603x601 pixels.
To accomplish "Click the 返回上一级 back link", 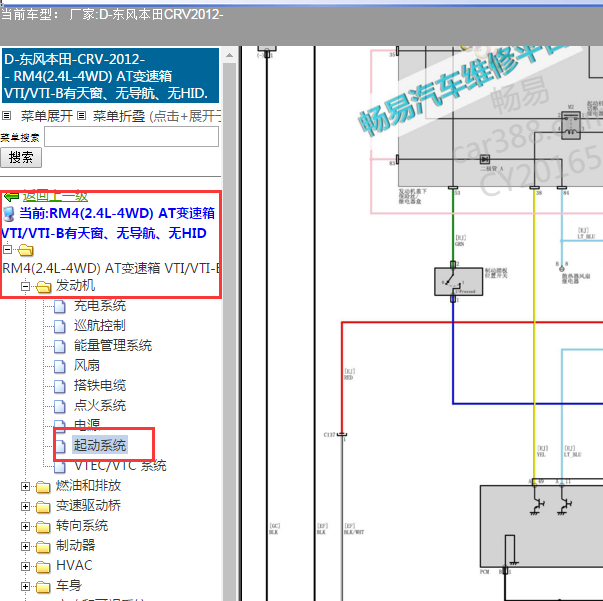I will (x=55, y=196).
